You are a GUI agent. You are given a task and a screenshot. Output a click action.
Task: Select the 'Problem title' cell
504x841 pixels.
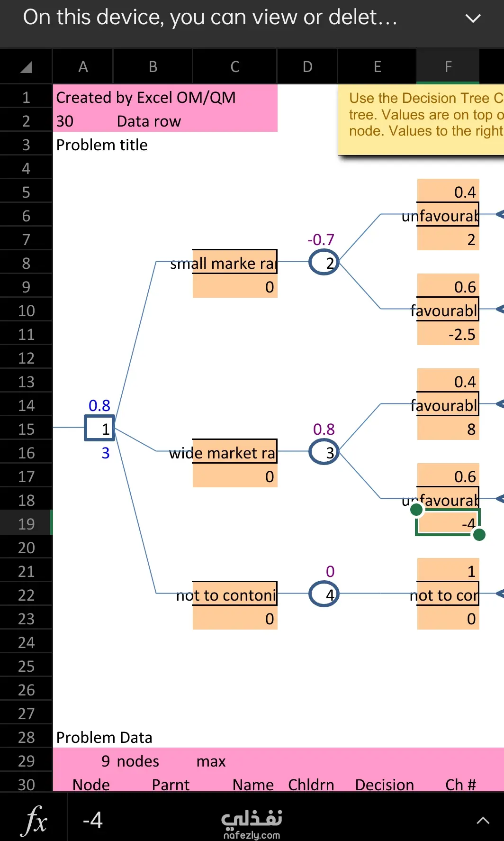[102, 145]
